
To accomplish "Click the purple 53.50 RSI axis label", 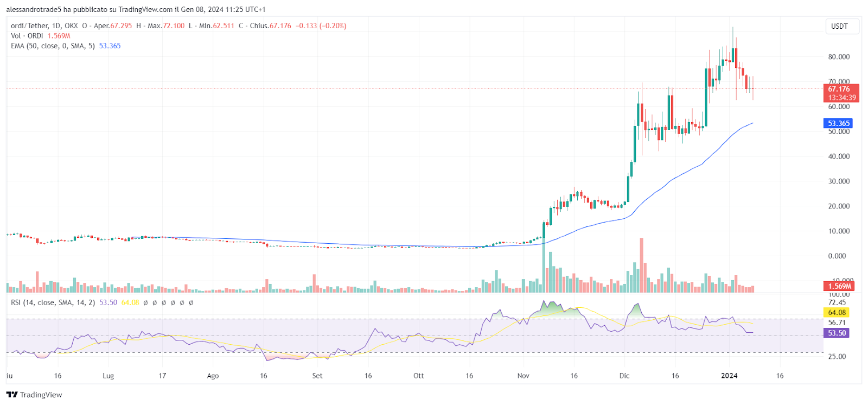I will point(837,333).
